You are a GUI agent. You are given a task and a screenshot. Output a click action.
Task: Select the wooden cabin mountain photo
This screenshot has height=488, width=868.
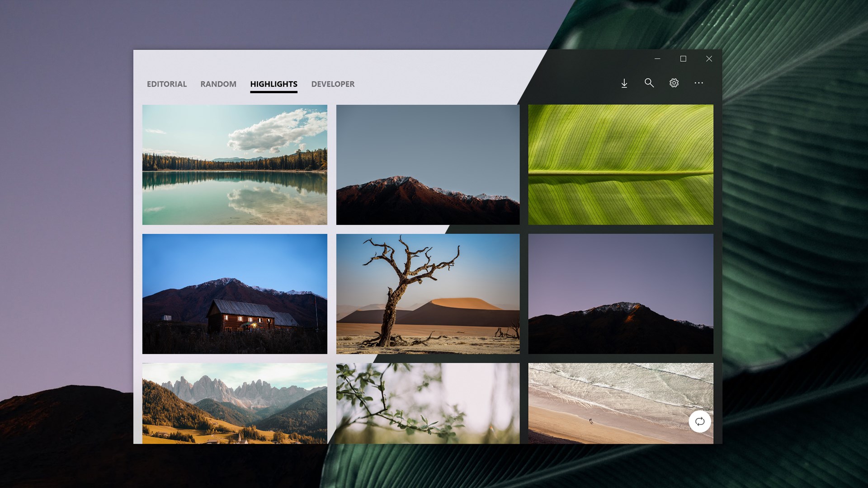(x=235, y=294)
